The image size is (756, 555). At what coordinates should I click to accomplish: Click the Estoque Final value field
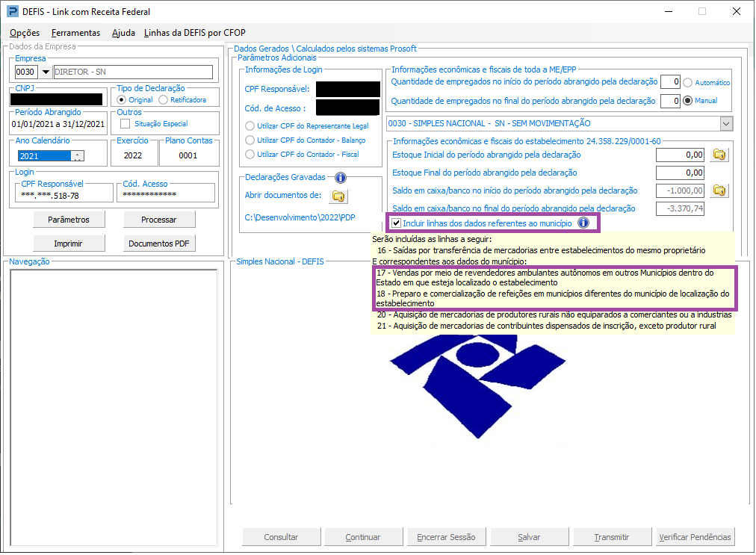(x=680, y=173)
